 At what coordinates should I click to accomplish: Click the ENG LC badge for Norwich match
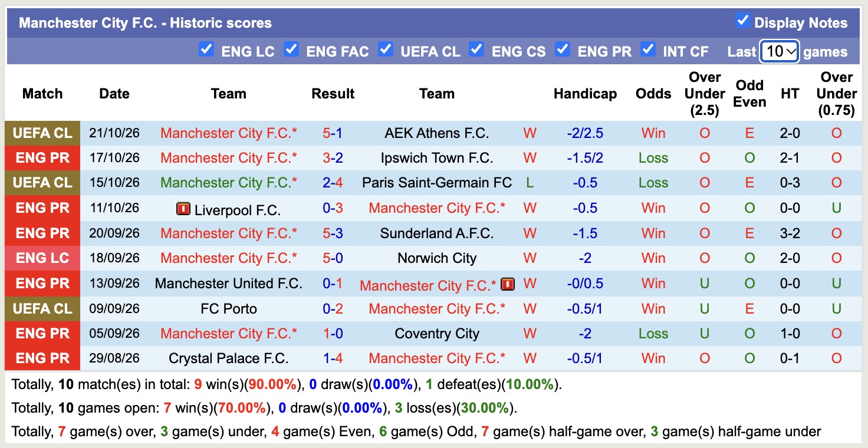pos(42,258)
